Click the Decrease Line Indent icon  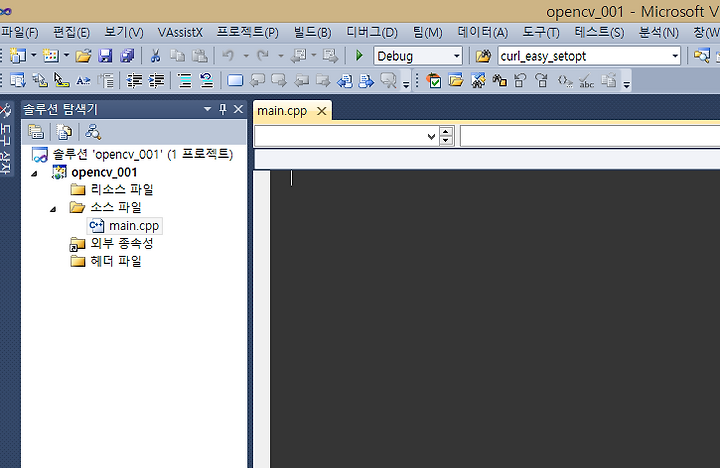134,81
